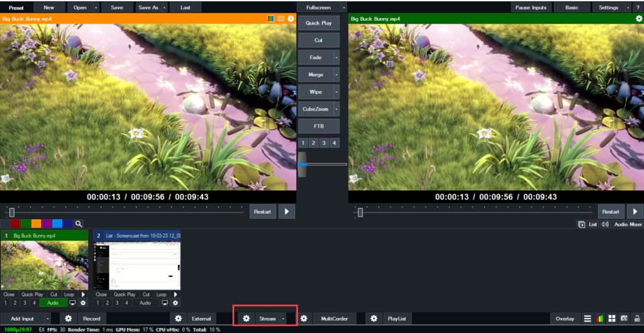Viewport: 644px width, 333px height.
Task: Click the Cut transition button
Action: coord(319,41)
